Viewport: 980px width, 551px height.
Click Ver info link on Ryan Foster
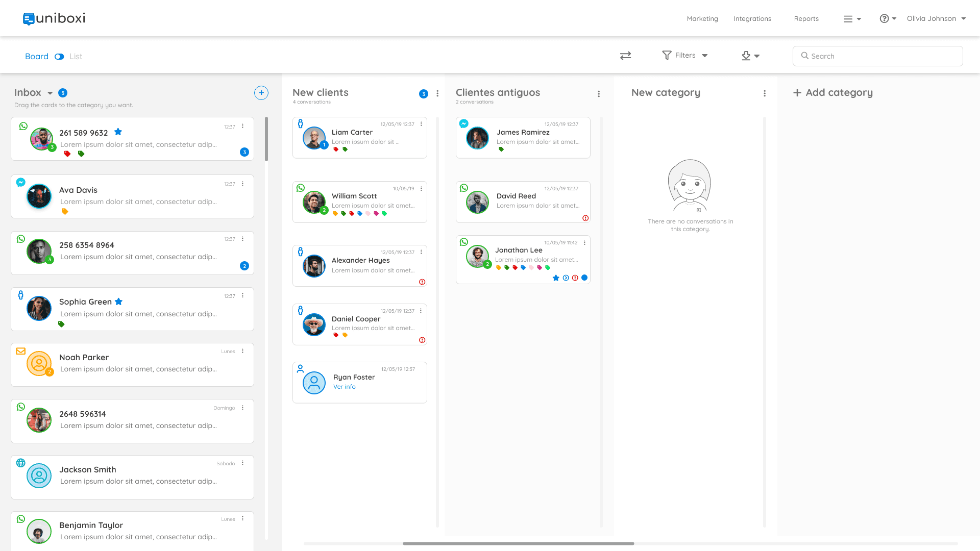coord(345,387)
